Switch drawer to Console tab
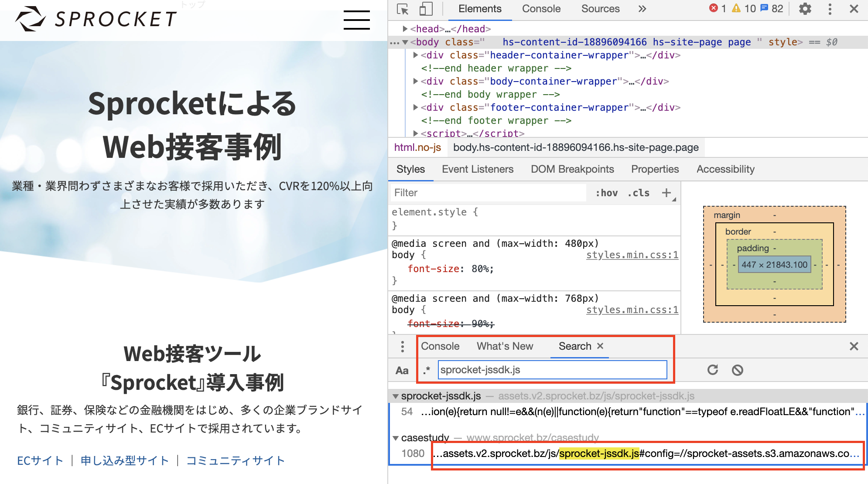This screenshot has width=868, height=484. [440, 346]
